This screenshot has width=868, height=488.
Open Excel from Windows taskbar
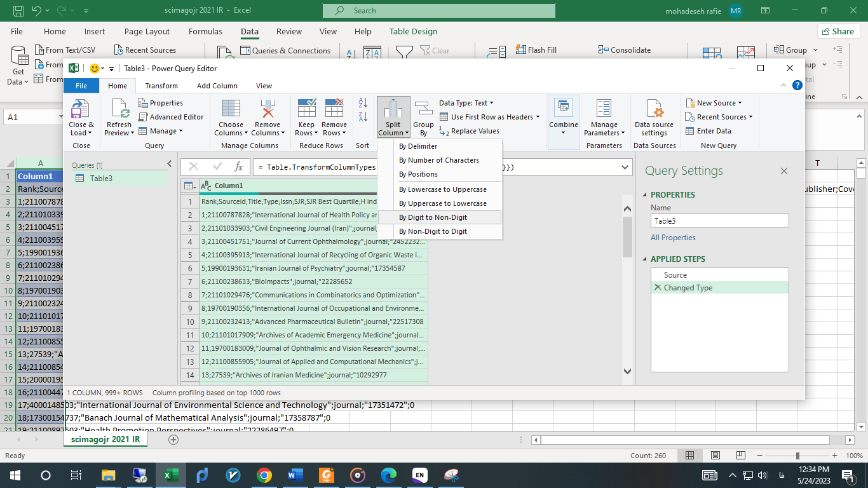point(170,475)
